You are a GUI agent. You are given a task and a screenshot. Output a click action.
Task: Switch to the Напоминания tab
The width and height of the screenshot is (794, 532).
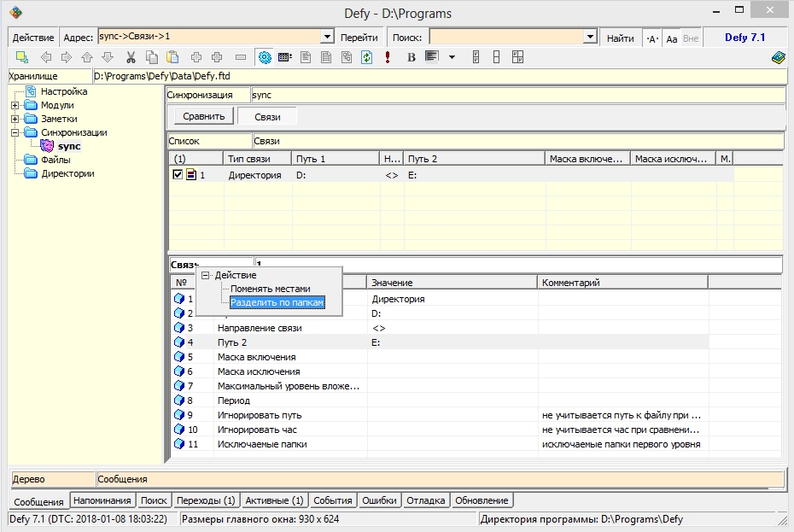tap(102, 500)
